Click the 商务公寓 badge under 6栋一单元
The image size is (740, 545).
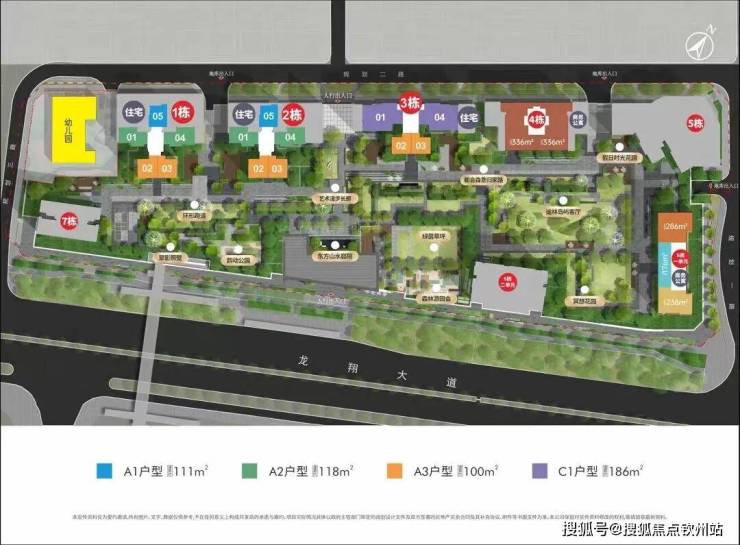click(x=680, y=277)
